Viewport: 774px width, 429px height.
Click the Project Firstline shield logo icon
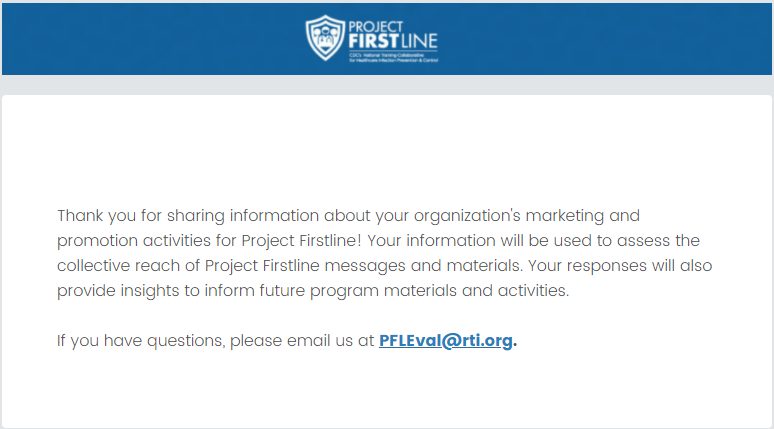pos(325,36)
